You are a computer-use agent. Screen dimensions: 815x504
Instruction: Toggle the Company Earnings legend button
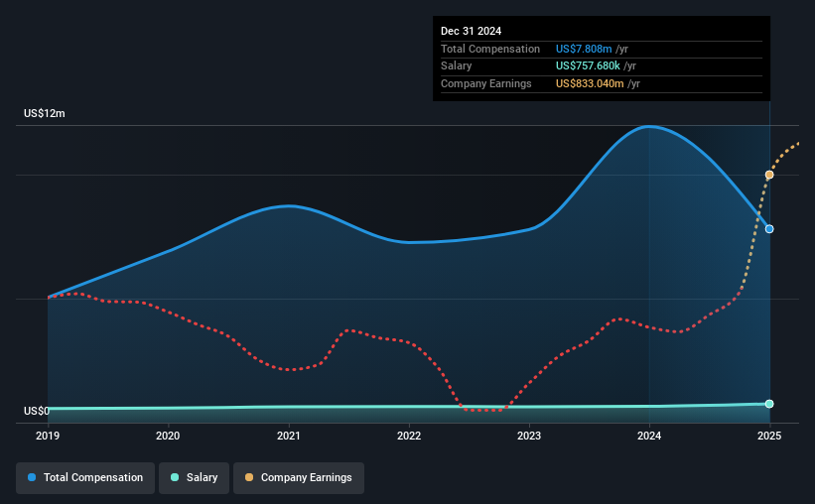tap(299, 477)
